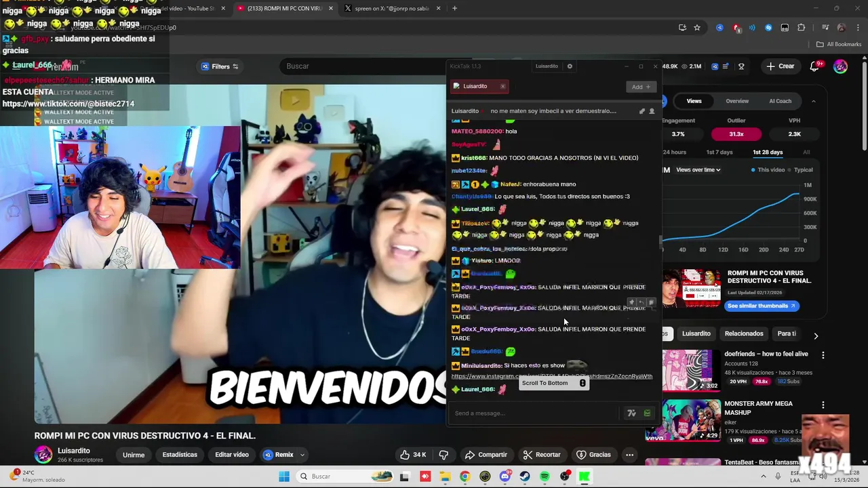Screen dimensions: 868x488
Task: Close the Luisardito chat tab in KickTalk
Action: coord(502,86)
